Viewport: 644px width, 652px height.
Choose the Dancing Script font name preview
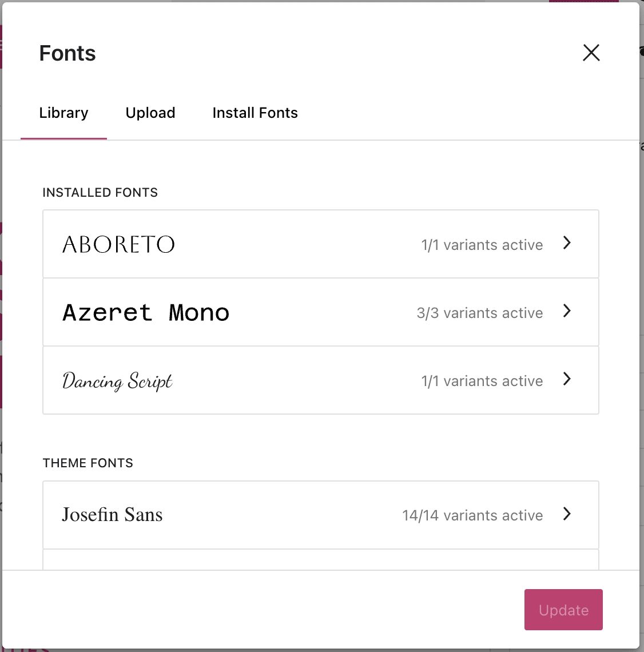117,381
